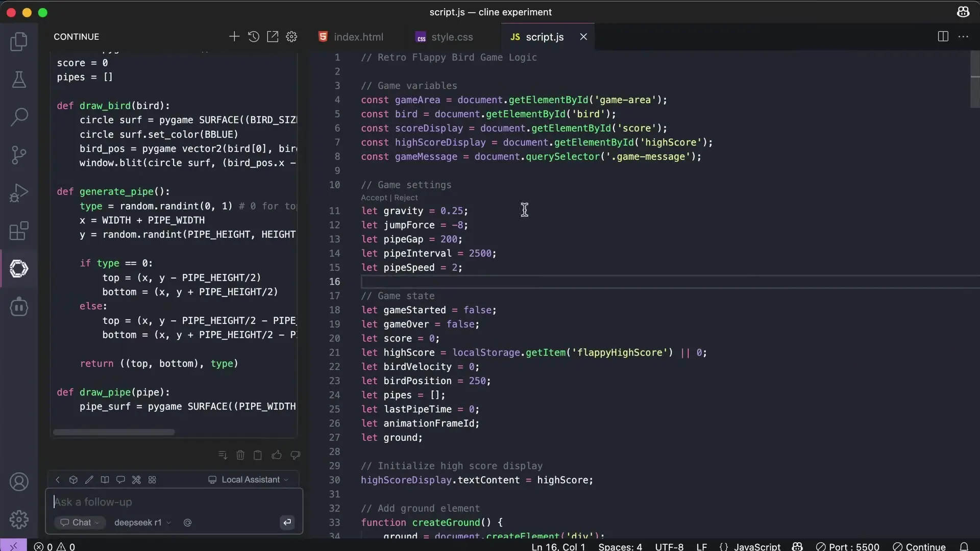Toggle Continue autocomplete in status bar
This screenshot has width=980, height=551.
click(x=919, y=546)
